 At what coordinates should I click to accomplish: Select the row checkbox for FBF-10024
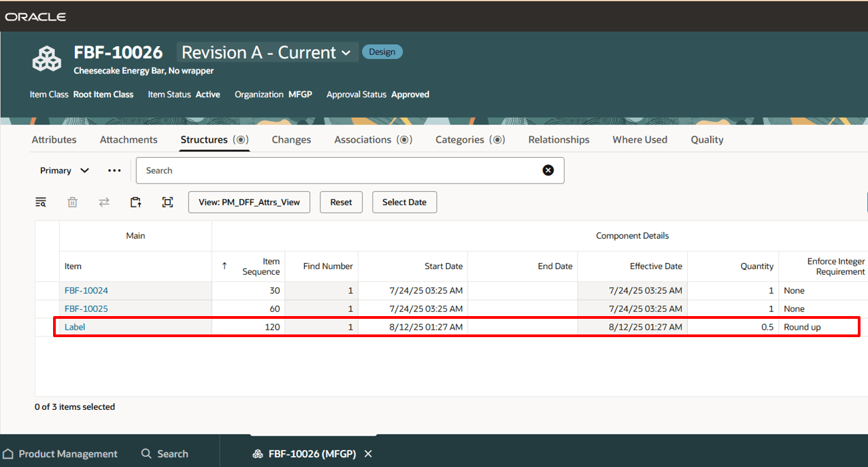click(x=46, y=290)
